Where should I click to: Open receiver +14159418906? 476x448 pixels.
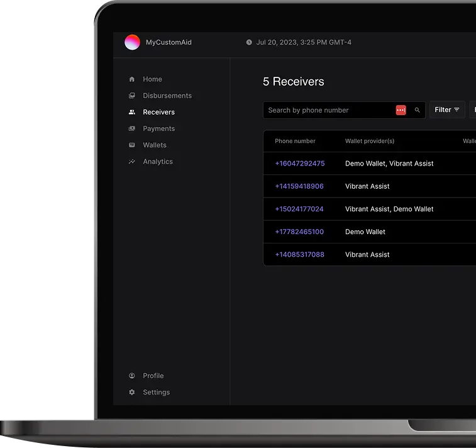(299, 186)
